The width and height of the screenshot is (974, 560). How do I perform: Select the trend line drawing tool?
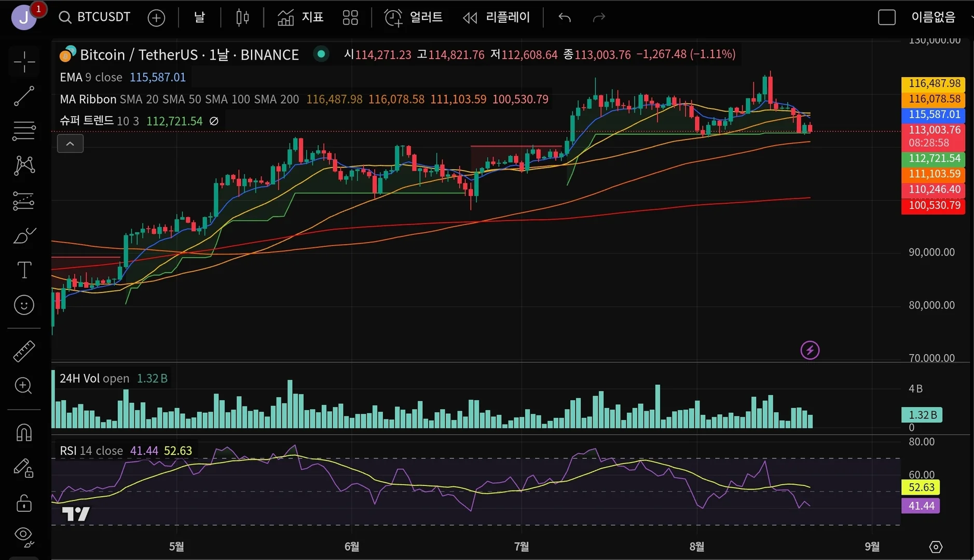click(24, 96)
